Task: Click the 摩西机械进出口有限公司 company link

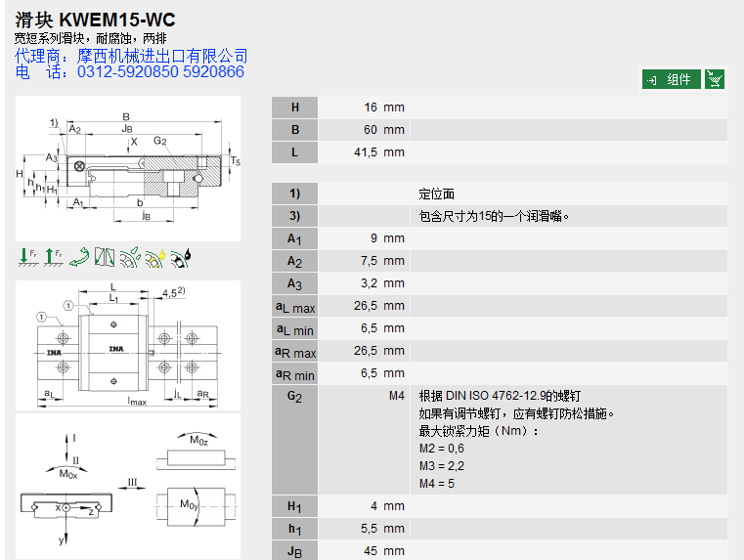Action: (x=162, y=56)
